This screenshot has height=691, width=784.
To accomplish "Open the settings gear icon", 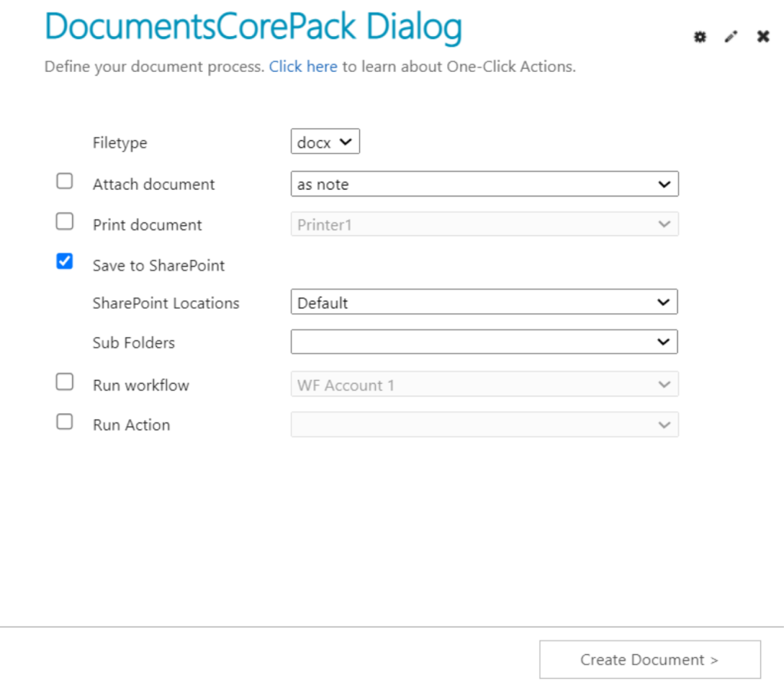I will click(700, 36).
